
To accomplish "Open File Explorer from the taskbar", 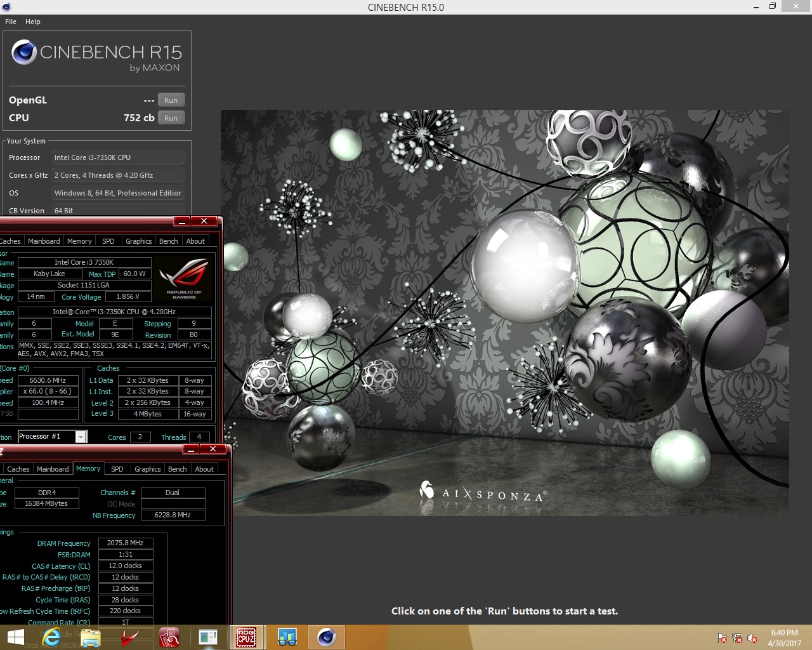I will tap(90, 637).
